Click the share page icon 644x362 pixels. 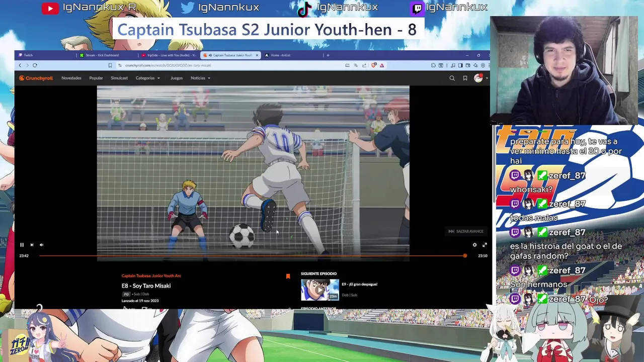pos(364,65)
